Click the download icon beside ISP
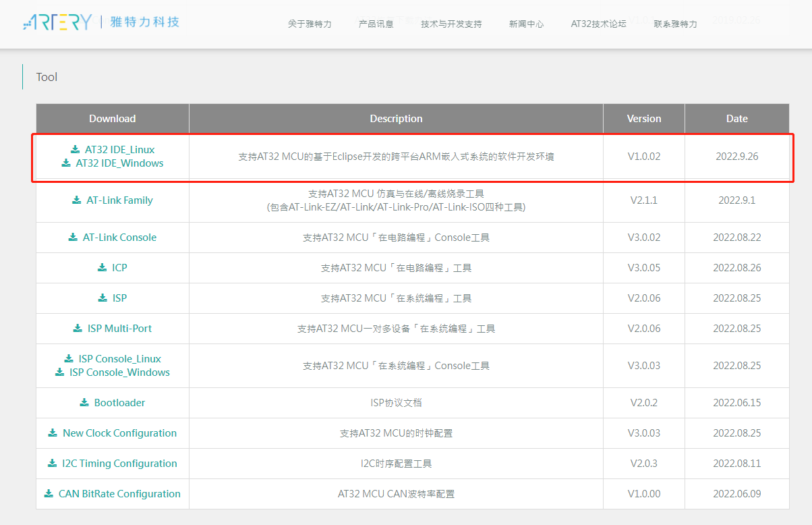Viewport: 812px width, 525px height. click(x=103, y=298)
